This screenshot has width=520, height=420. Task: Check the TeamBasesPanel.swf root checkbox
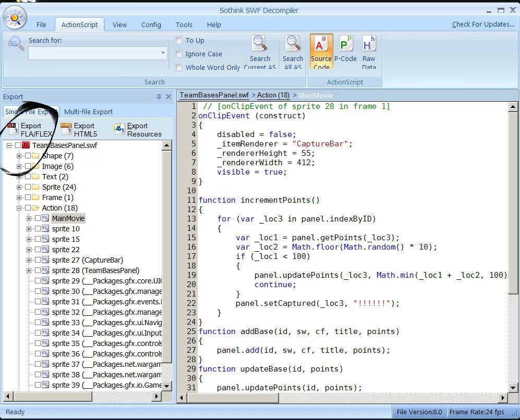[x=18, y=145]
